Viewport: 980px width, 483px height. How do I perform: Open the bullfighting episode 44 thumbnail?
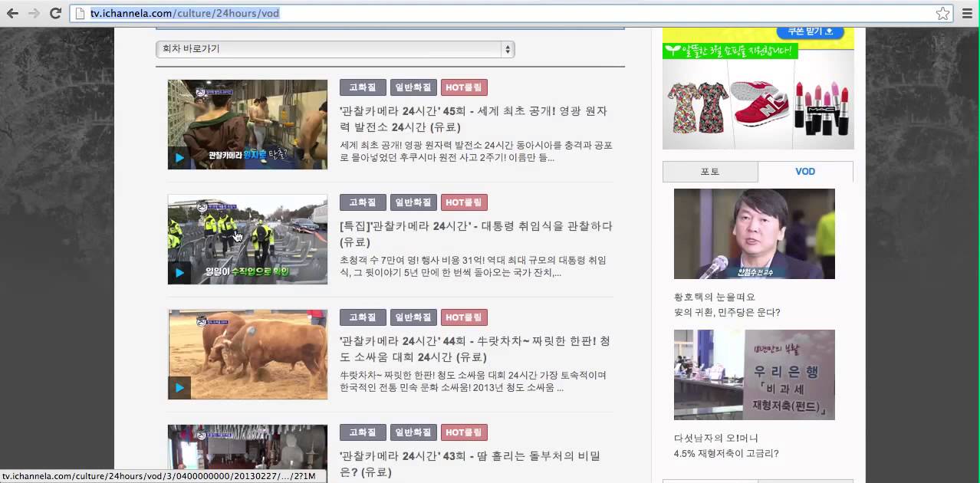click(x=248, y=354)
